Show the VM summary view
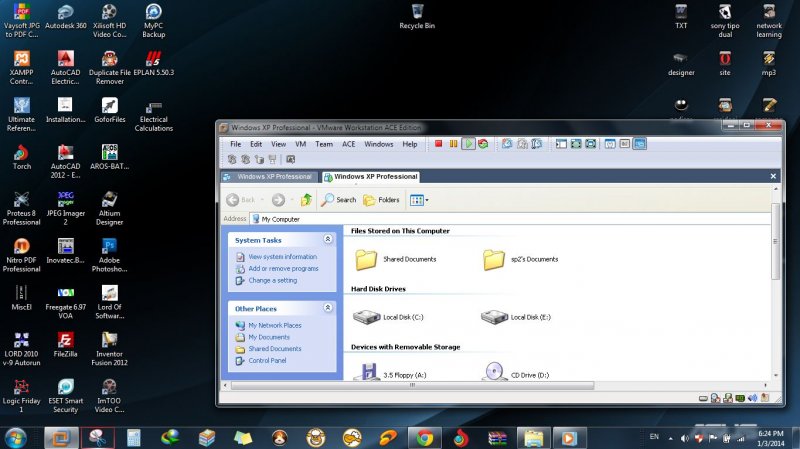Screen dimensions: 800x449 pos(610,144)
